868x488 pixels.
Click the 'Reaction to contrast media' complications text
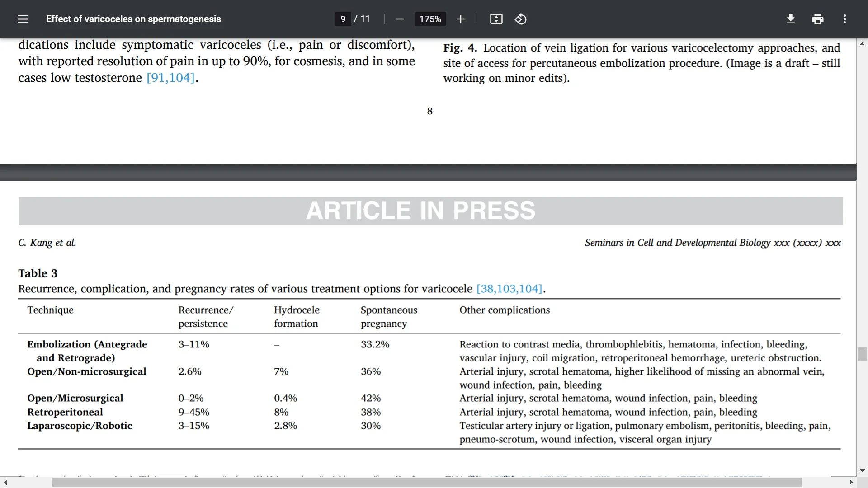[519, 344]
